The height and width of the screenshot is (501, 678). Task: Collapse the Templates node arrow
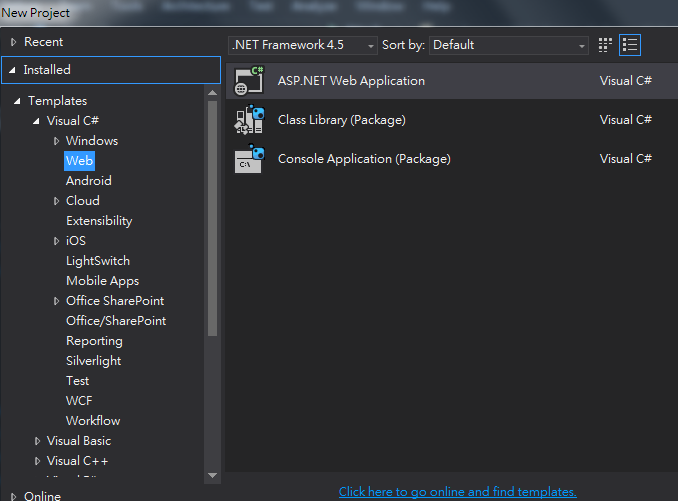[x=17, y=101]
